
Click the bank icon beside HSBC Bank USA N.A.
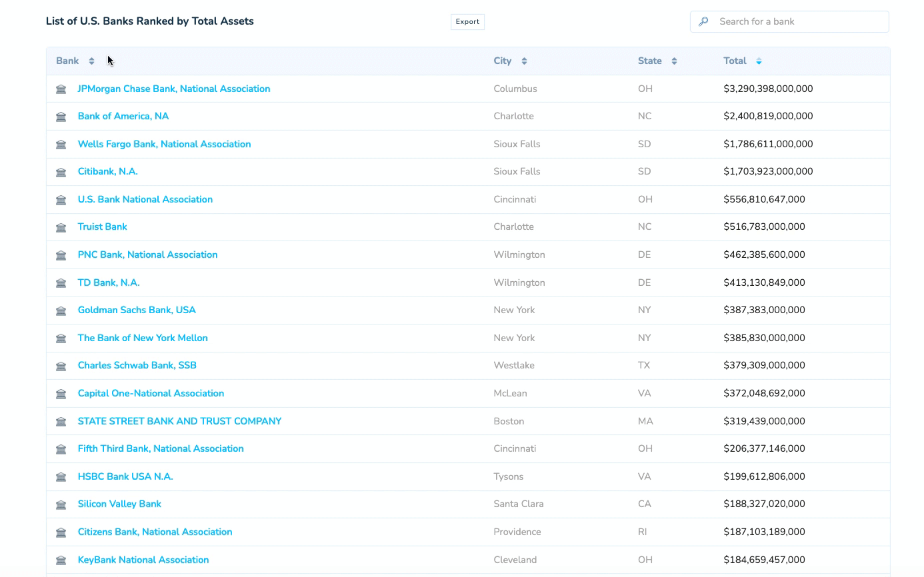[61, 477]
